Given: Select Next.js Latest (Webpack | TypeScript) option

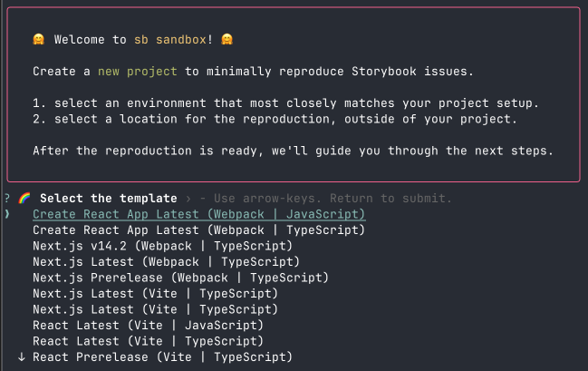Looking at the screenshot, I should point(166,262).
